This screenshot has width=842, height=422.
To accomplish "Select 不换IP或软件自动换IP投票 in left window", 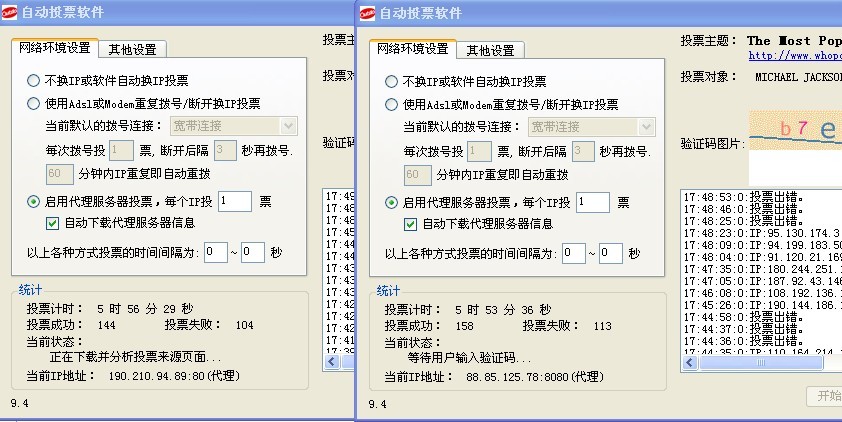I will [x=34, y=81].
